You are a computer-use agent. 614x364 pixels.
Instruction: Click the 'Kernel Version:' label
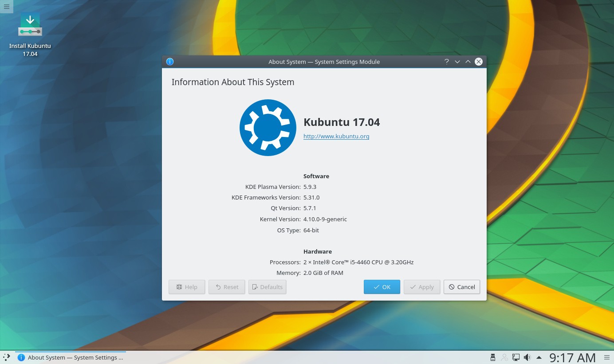point(280,219)
